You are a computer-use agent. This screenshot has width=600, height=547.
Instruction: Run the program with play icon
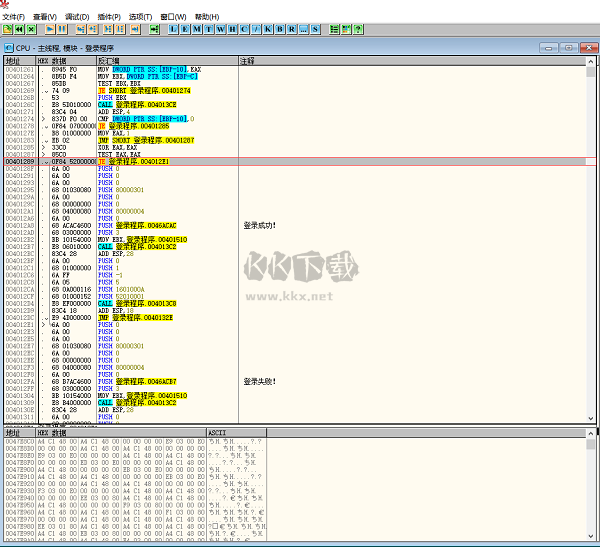tap(50, 30)
